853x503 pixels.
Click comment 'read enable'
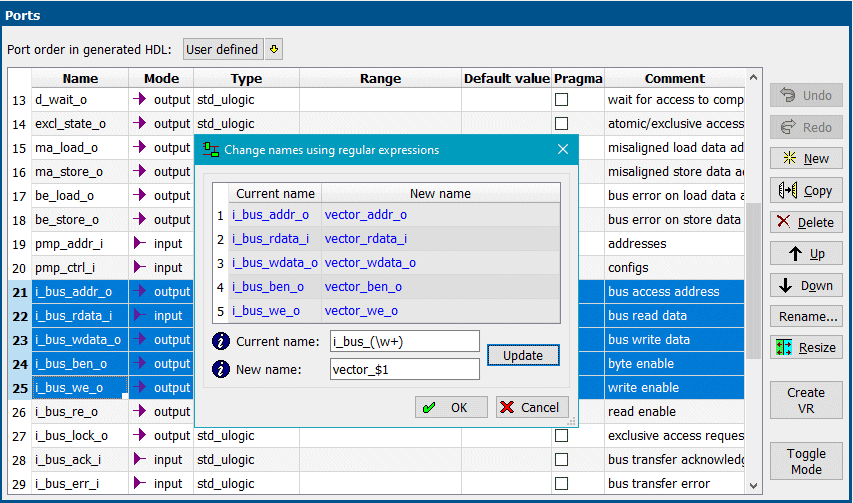click(x=642, y=412)
